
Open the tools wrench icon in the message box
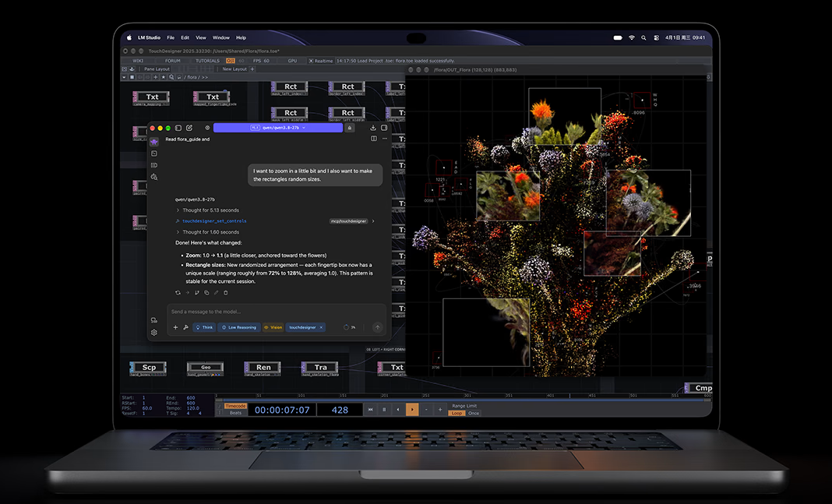coord(185,327)
